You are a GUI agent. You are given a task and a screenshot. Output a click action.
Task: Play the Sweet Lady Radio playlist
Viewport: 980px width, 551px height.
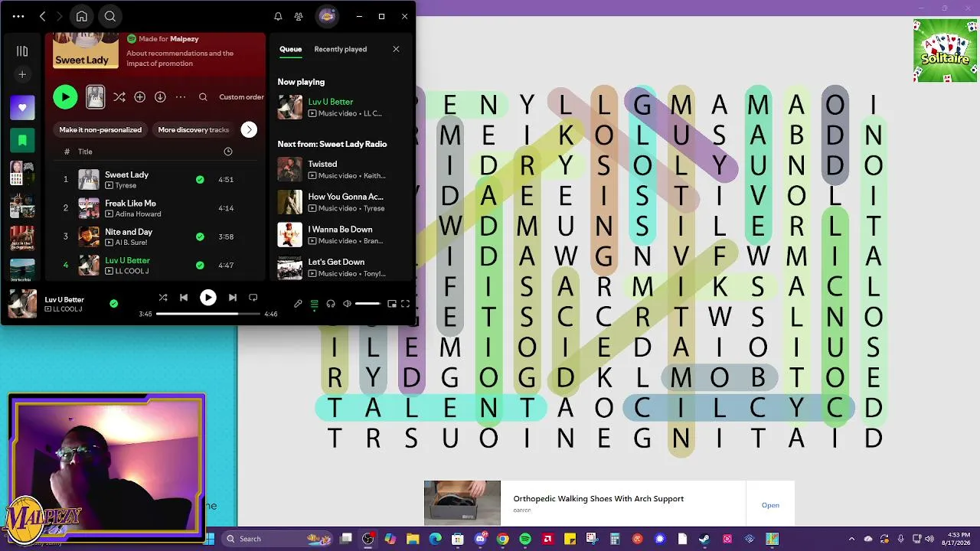tap(65, 97)
